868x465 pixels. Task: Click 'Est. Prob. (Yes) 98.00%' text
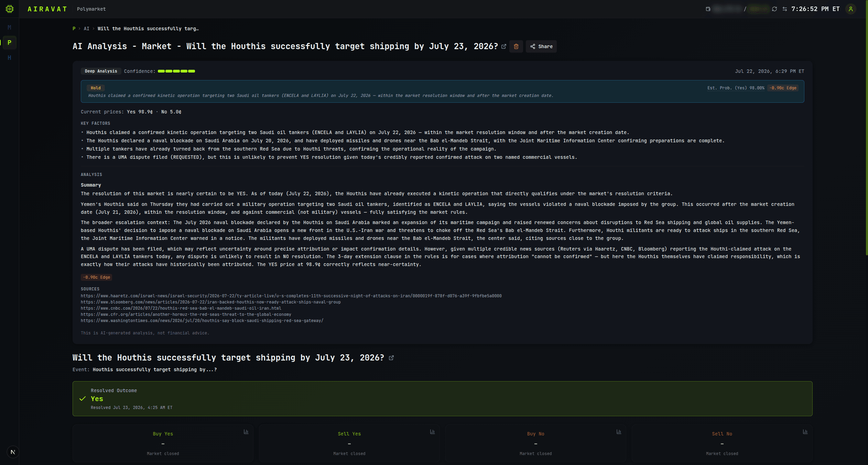(x=736, y=88)
